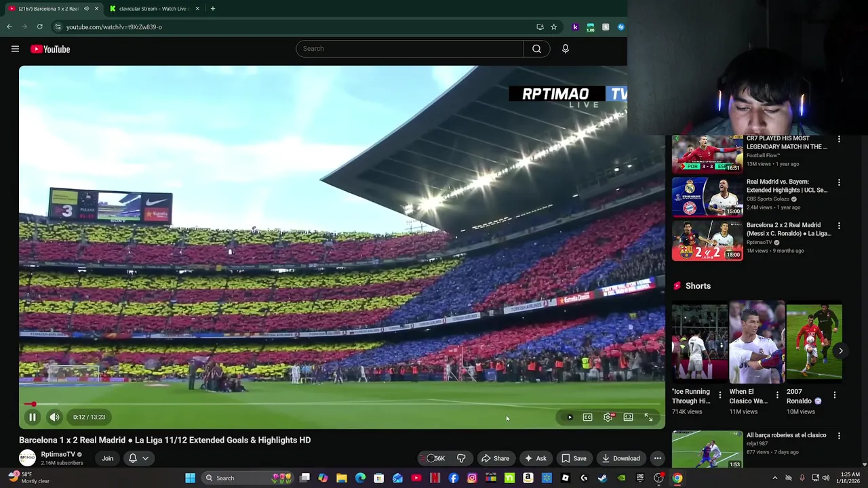Enter full screen mode
This screenshot has width=868, height=488.
tap(649, 418)
